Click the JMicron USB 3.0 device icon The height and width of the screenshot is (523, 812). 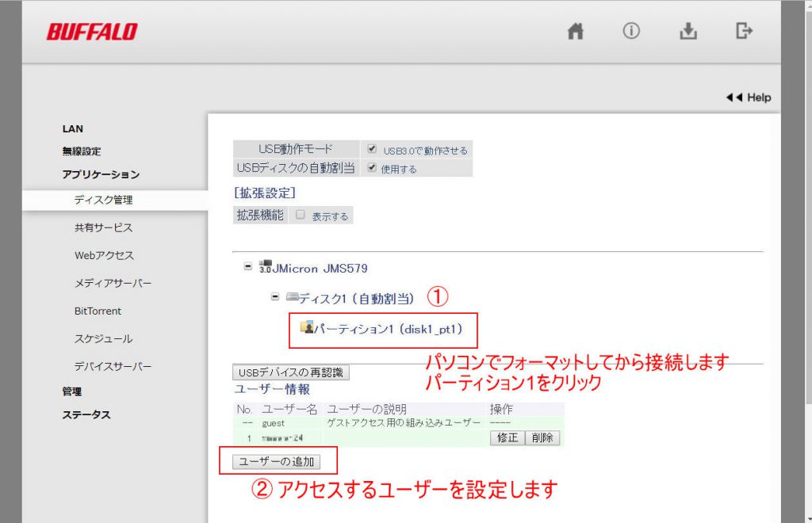click(x=266, y=268)
